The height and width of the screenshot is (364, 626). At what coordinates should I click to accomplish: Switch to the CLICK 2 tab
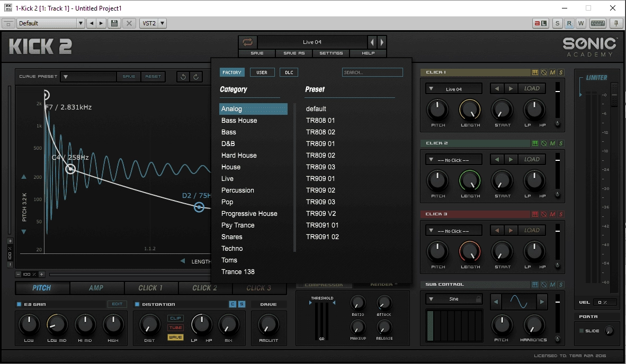tap(205, 288)
